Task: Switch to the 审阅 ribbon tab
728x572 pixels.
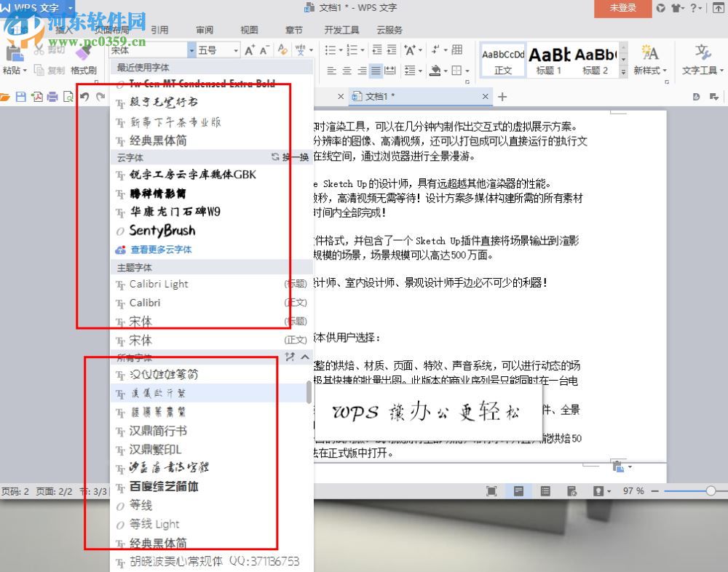Action: click(205, 31)
